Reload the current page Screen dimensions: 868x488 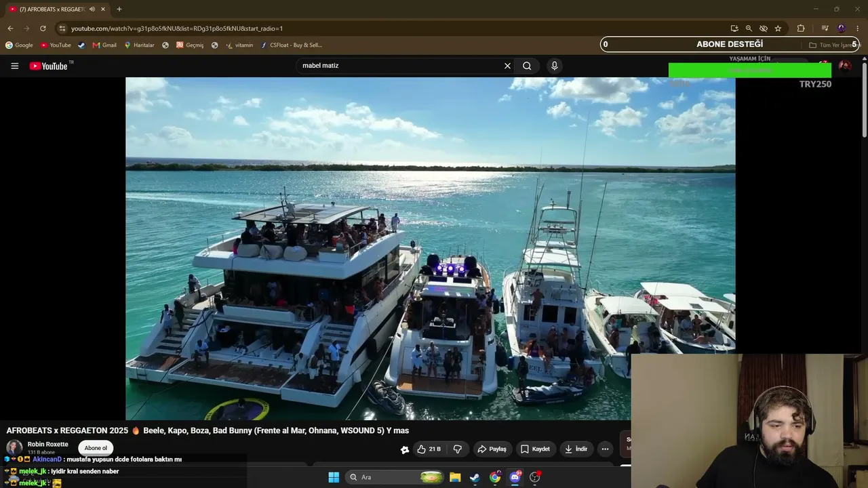coord(43,28)
